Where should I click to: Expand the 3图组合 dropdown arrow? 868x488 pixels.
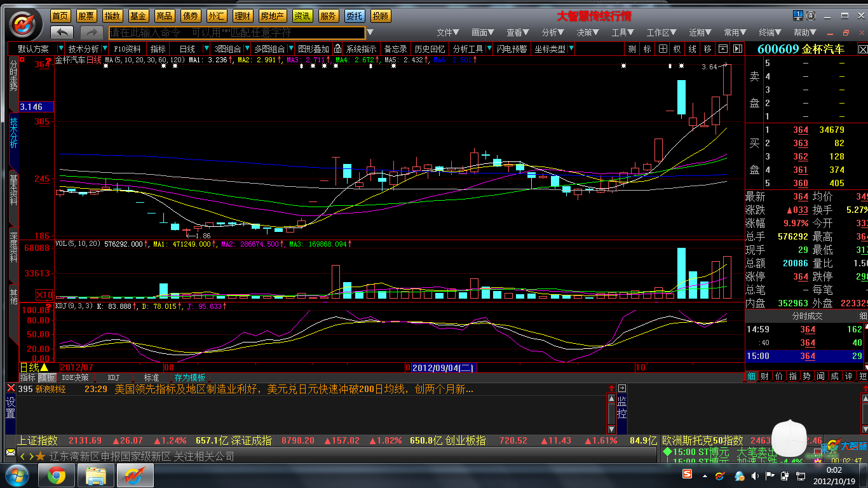pyautogui.click(x=248, y=48)
